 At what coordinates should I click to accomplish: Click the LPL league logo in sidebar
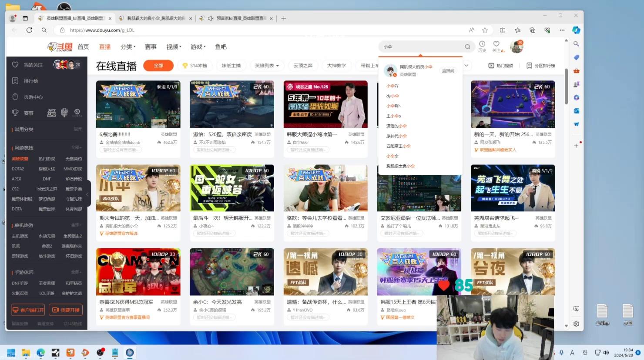(x=51, y=113)
